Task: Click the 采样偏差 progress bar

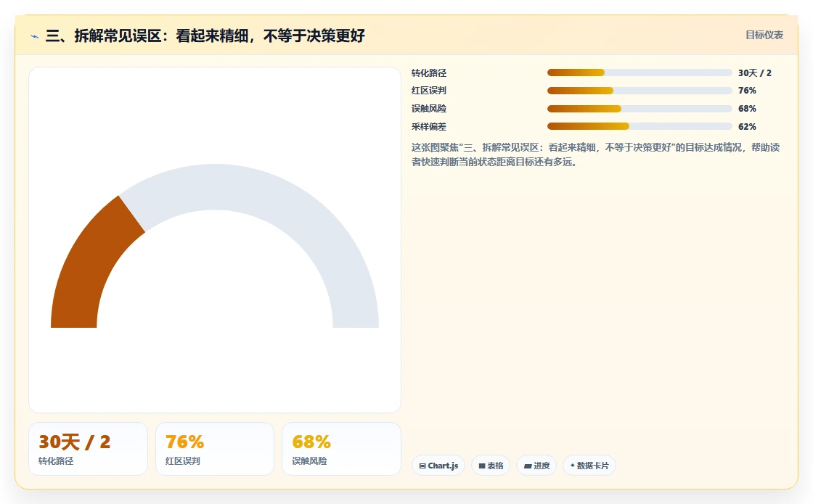Action: tap(640, 126)
